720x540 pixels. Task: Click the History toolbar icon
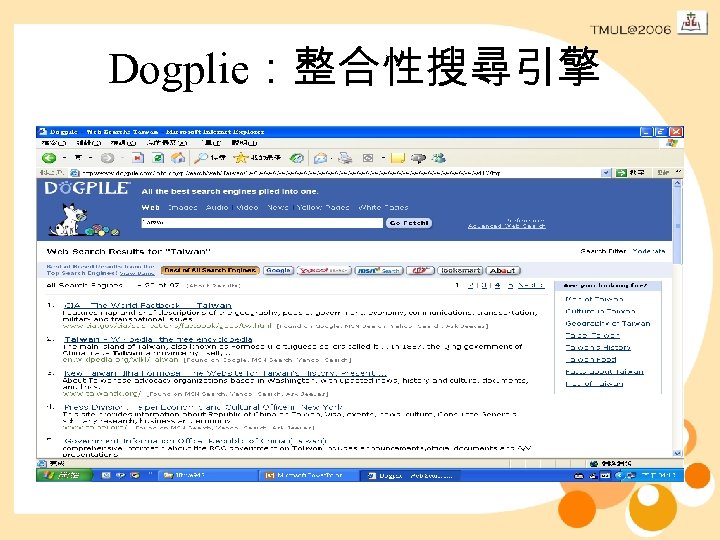[297, 158]
